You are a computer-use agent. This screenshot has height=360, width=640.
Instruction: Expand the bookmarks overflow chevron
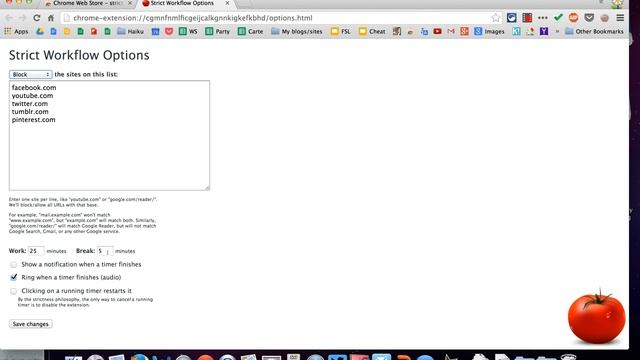(x=557, y=31)
